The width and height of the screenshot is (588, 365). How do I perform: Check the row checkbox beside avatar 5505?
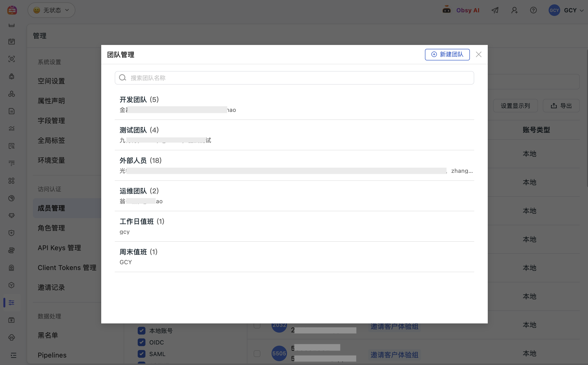[257, 354]
